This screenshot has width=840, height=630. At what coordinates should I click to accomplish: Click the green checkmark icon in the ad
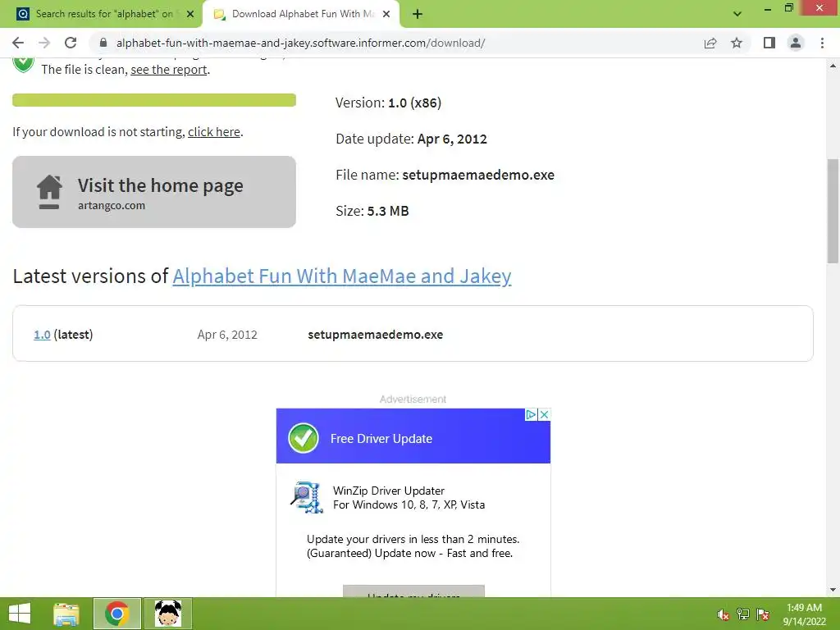pyautogui.click(x=304, y=438)
